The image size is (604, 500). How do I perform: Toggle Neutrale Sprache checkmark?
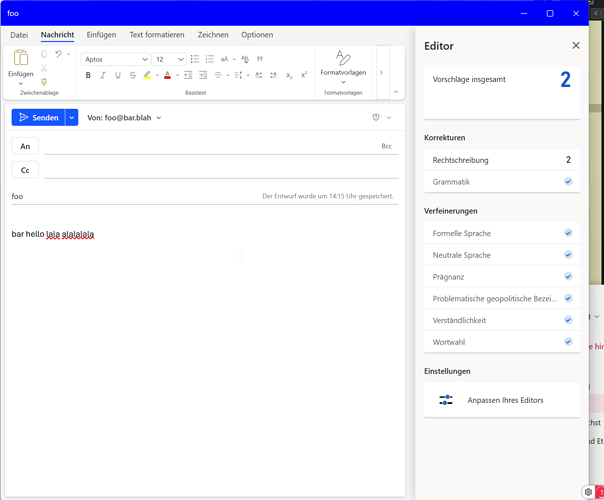click(x=568, y=255)
